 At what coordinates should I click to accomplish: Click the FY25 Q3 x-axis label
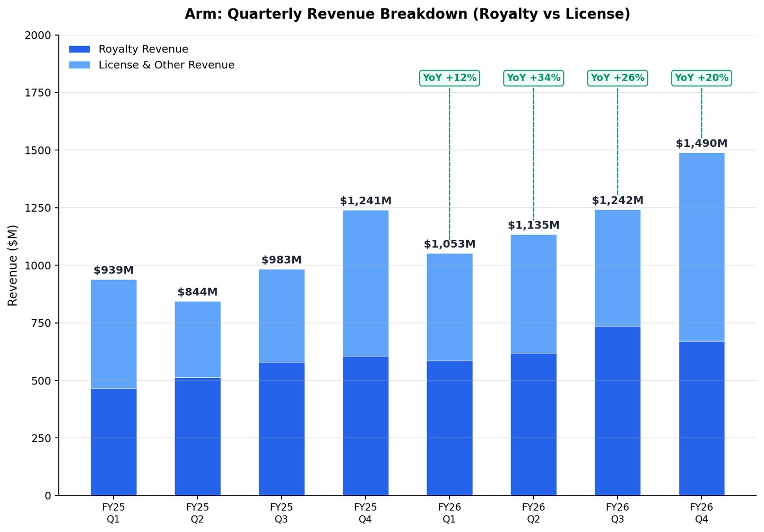[281, 513]
